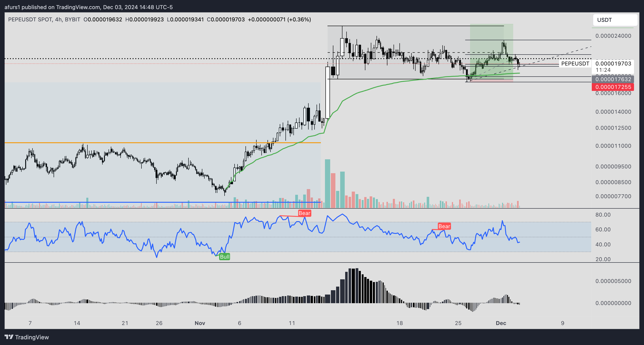
Task: Click the 11:24 countdown timer label
Action: [x=603, y=70]
